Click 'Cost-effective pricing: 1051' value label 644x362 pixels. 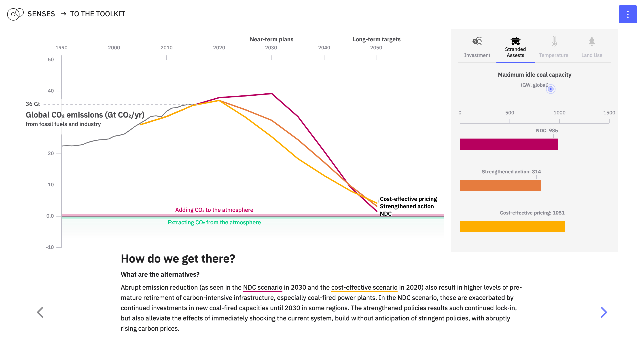[x=532, y=213]
